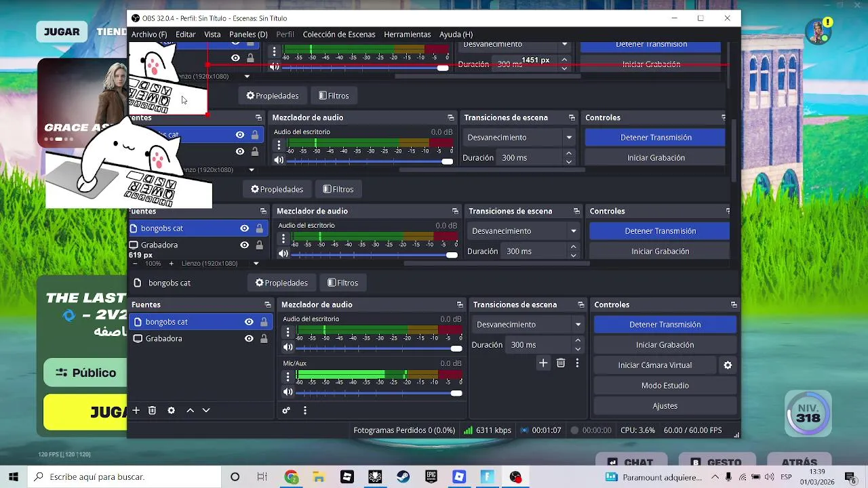
Task: Remove selected source with Fuentes trash icon
Action: (152, 410)
